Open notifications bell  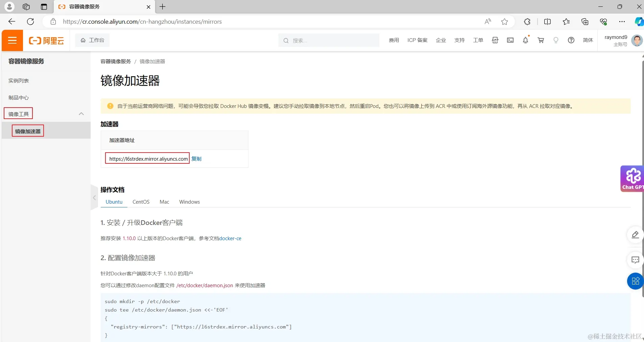pos(526,40)
